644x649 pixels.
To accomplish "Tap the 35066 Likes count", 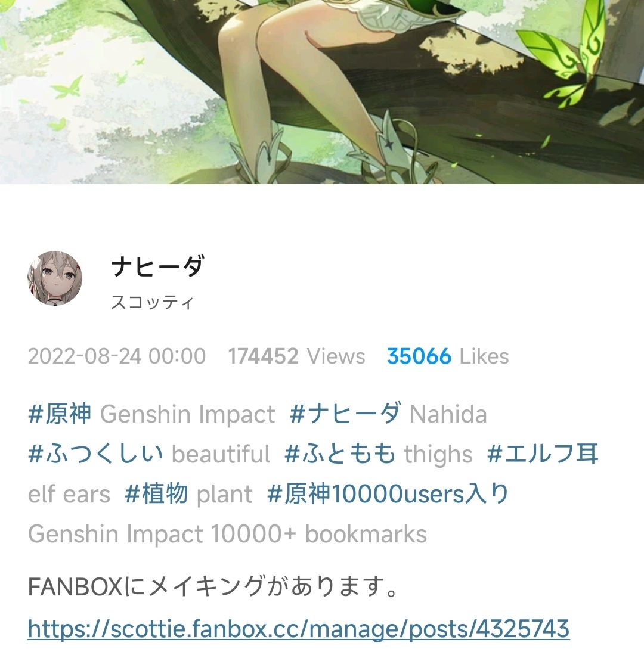I will click(448, 356).
